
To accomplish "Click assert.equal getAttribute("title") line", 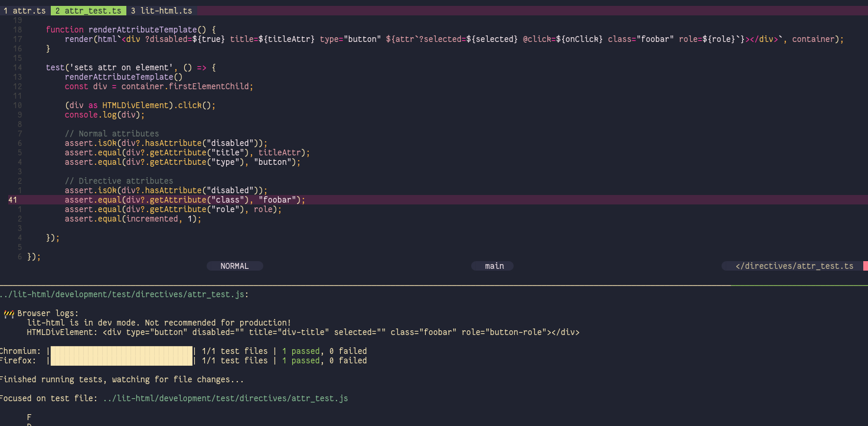I will click(187, 152).
